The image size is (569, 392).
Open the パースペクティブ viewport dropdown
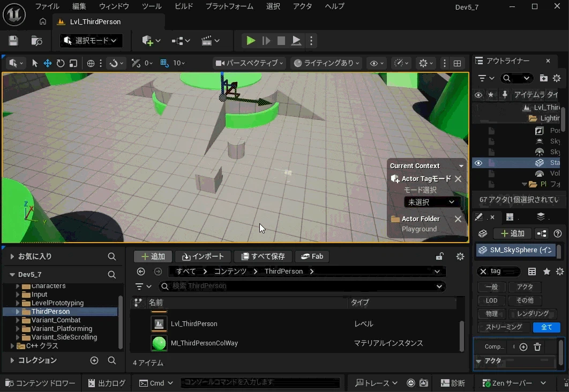[x=249, y=63]
